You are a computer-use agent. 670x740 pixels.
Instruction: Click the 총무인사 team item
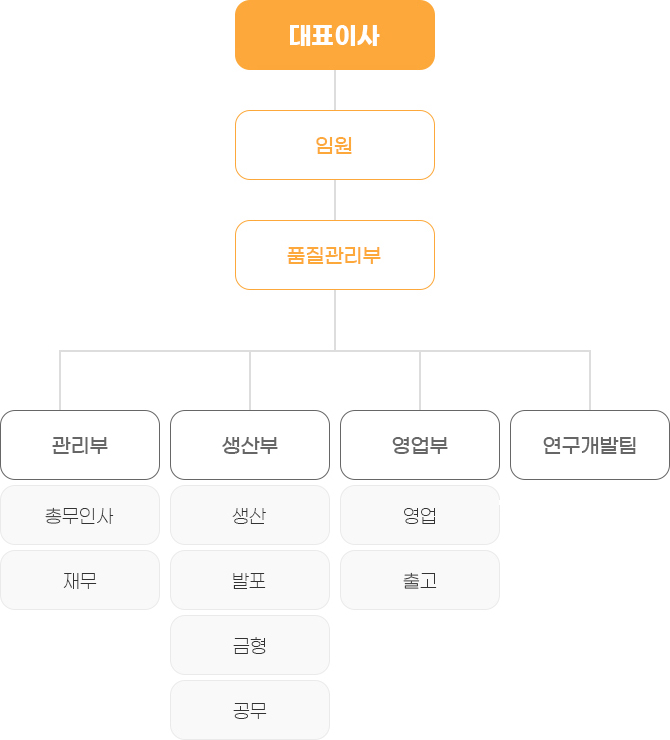(80, 516)
